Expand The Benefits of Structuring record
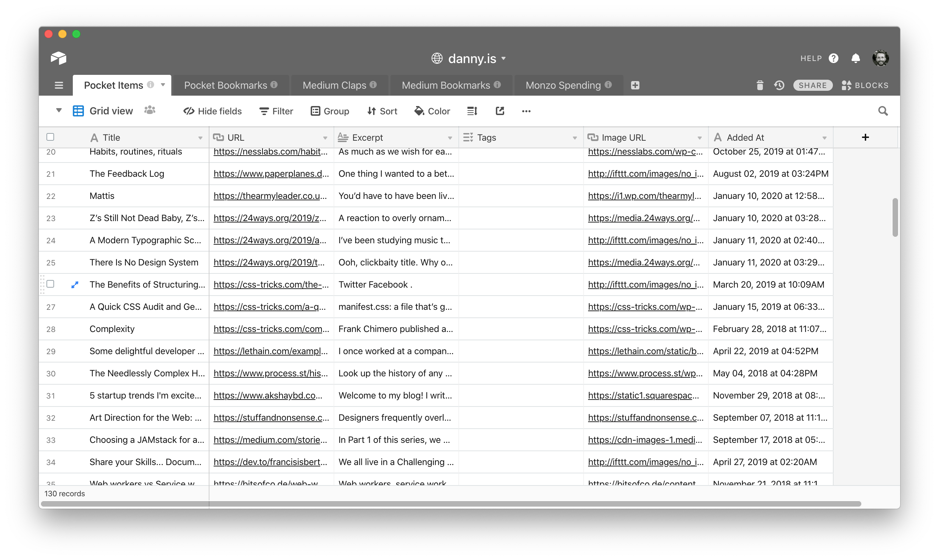 (75, 285)
